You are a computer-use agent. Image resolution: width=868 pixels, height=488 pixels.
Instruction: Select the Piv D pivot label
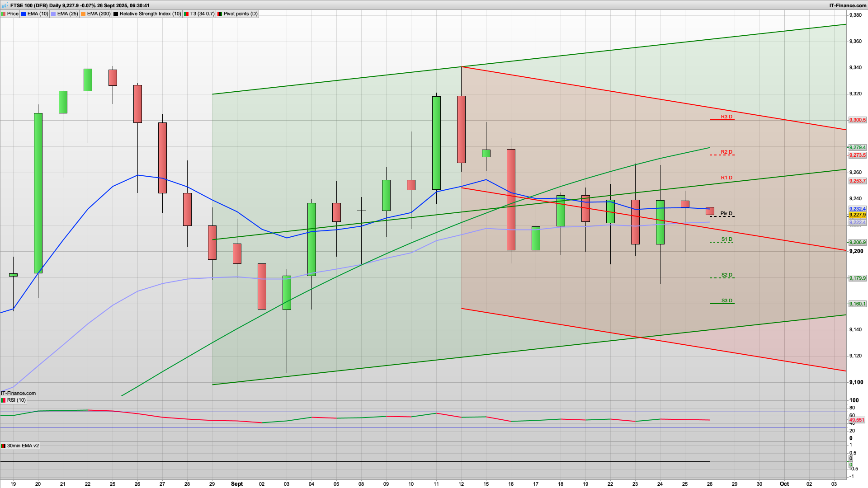pyautogui.click(x=726, y=213)
